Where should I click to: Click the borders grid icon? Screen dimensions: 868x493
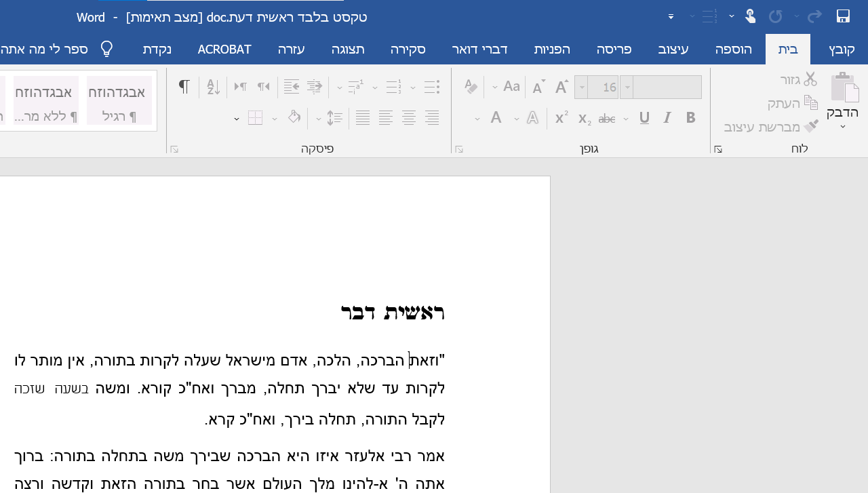click(x=255, y=118)
